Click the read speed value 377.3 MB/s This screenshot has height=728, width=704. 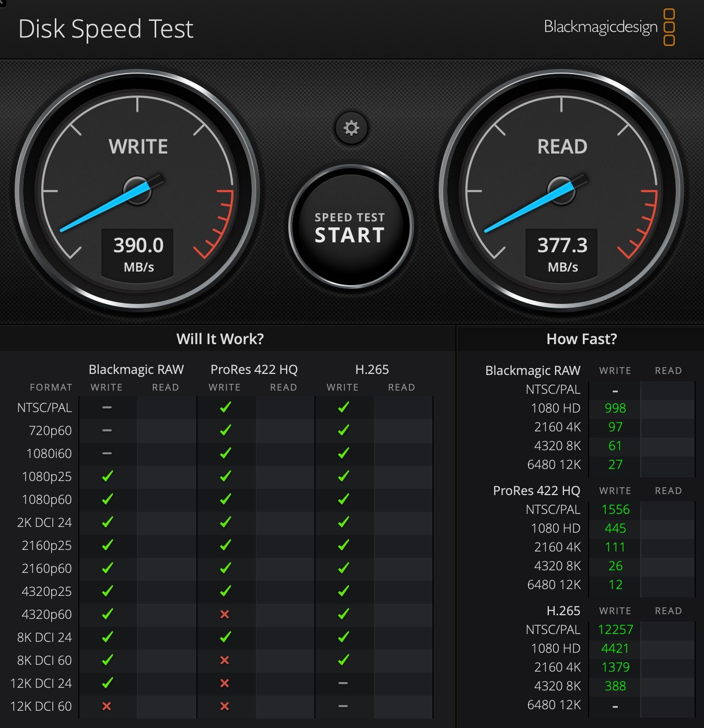562,255
